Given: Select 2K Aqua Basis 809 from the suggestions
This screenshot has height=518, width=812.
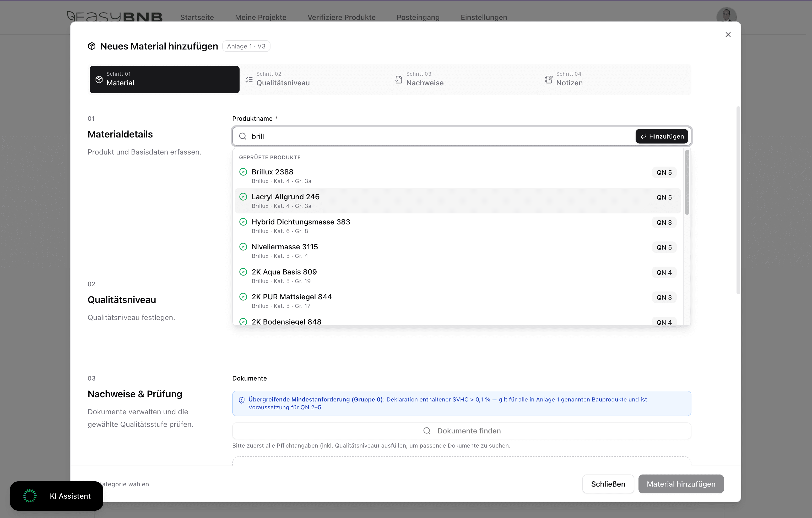Looking at the screenshot, I should [458, 276].
